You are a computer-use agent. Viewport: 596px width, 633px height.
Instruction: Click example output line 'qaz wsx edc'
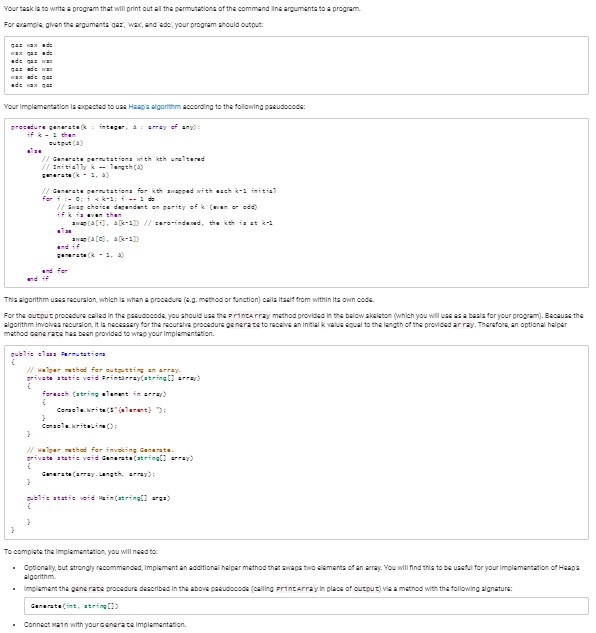(x=31, y=45)
